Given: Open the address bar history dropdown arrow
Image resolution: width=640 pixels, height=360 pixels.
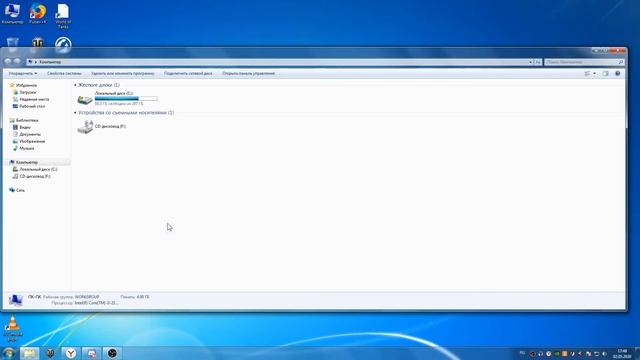Looking at the screenshot, I should [530, 62].
